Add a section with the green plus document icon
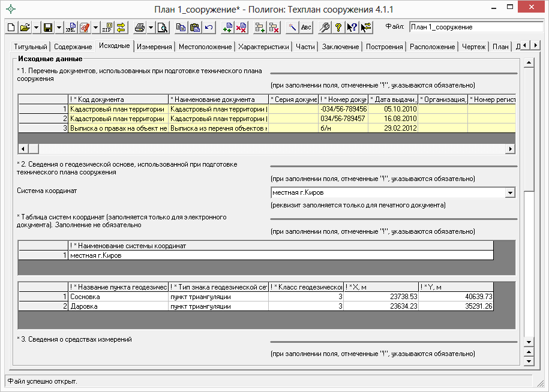549x392 pixels. coord(227,28)
